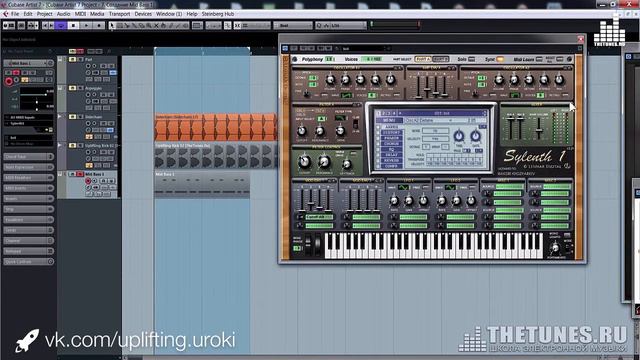Click the arpeggiator Gate knob
Screen dimensions: 640x360
click(476, 136)
